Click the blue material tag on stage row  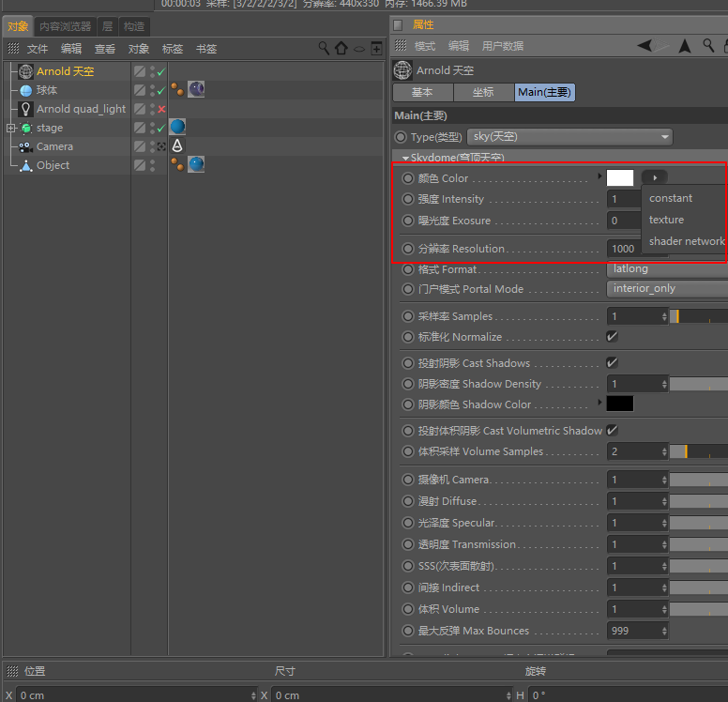(177, 127)
